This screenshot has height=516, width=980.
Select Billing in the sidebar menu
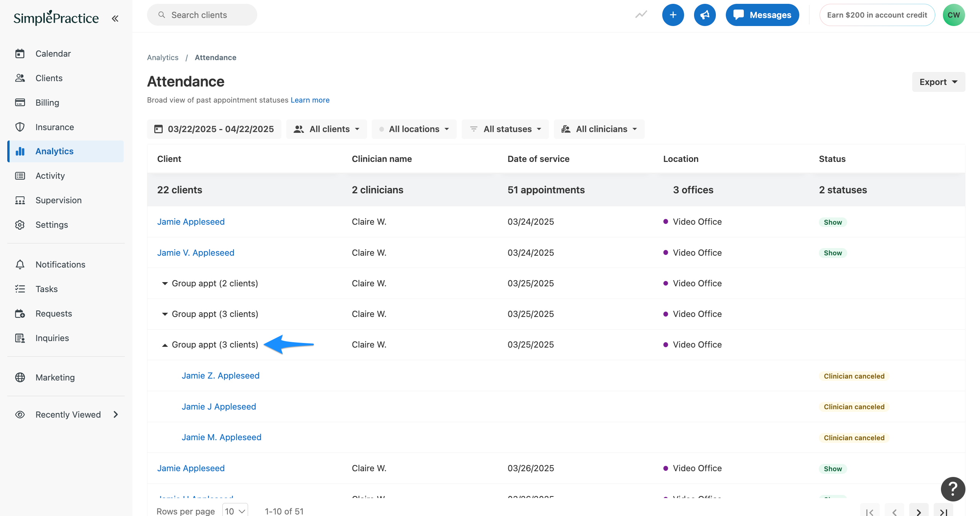(65, 103)
